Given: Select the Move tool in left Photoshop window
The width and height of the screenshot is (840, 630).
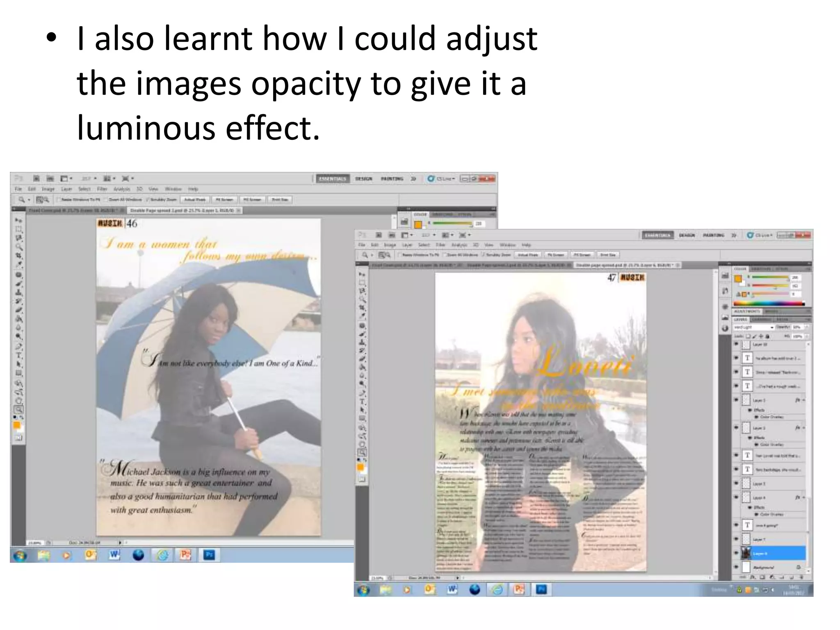Looking at the screenshot, I should (18, 221).
